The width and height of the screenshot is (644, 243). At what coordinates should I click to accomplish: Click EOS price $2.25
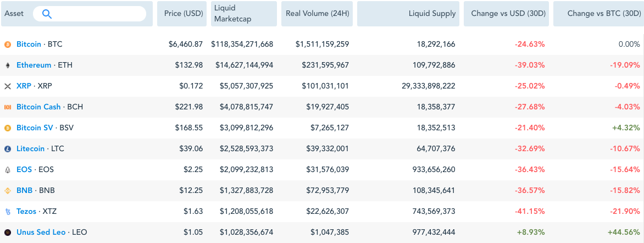193,170
